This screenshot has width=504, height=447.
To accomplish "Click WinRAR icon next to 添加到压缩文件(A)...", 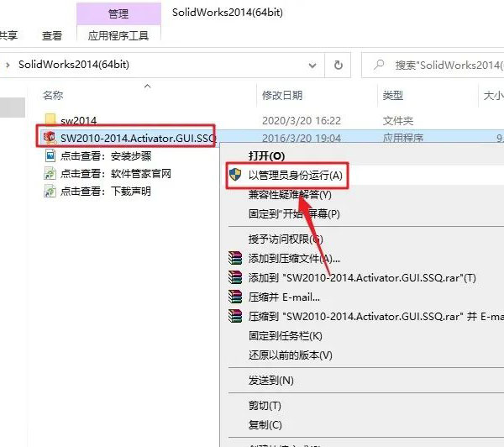I will pyautogui.click(x=235, y=258).
